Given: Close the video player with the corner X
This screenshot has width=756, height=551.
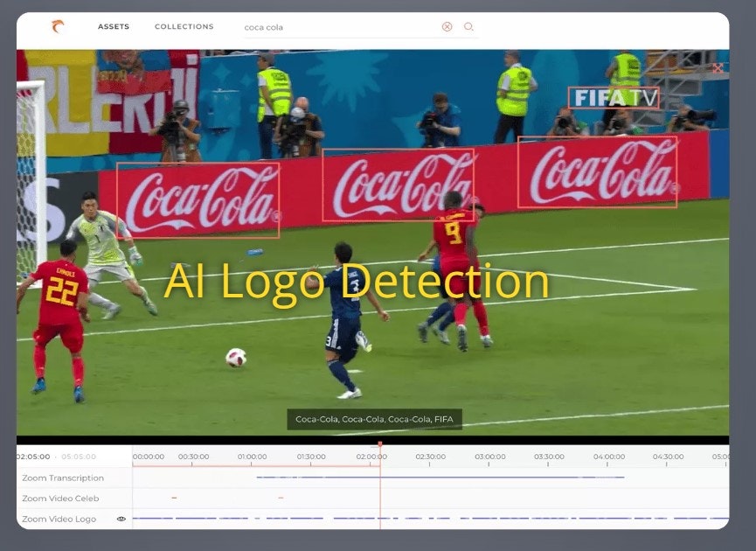Looking at the screenshot, I should 718,67.
